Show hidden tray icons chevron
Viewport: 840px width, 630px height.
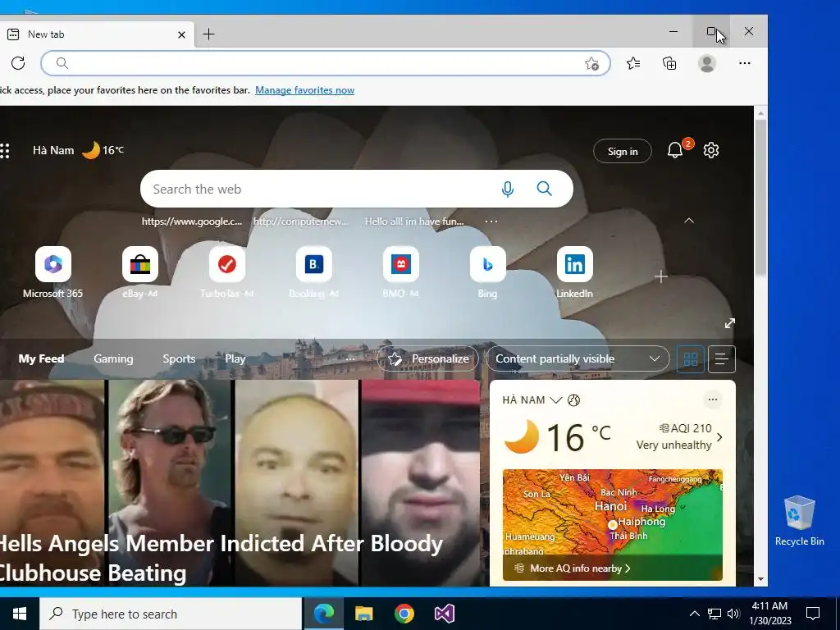pos(694,614)
